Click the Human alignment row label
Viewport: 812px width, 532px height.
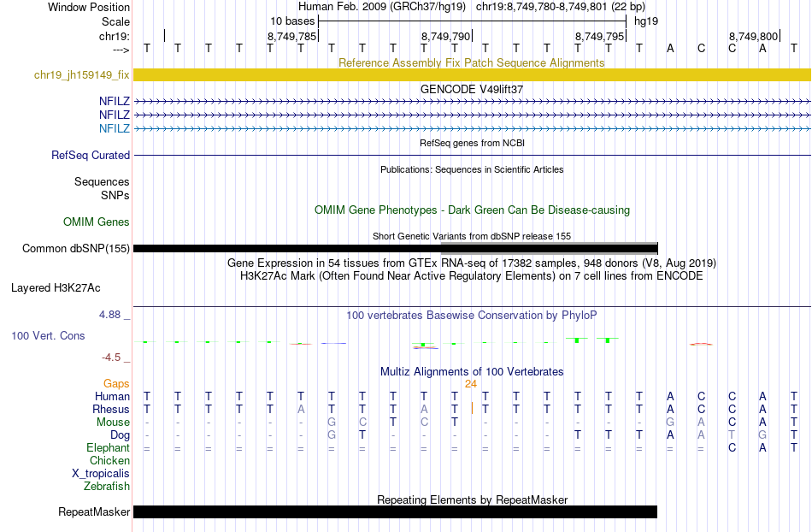coord(112,396)
